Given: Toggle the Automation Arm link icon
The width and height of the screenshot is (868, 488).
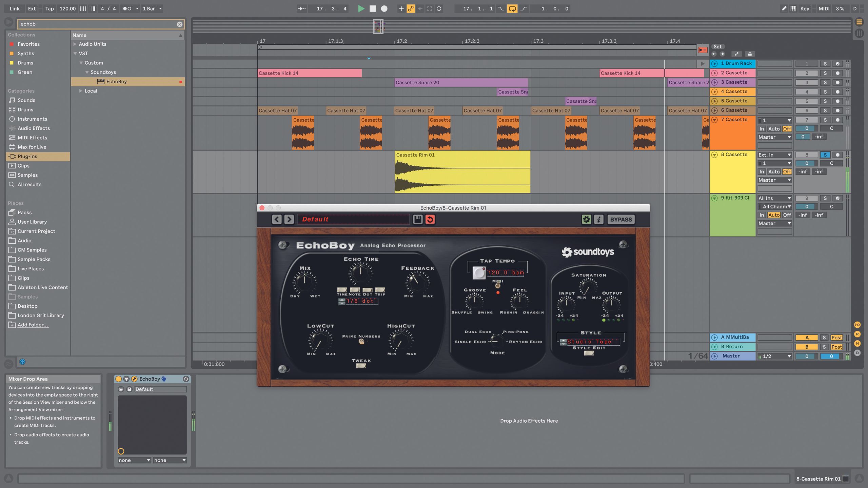Looking at the screenshot, I should [411, 8].
